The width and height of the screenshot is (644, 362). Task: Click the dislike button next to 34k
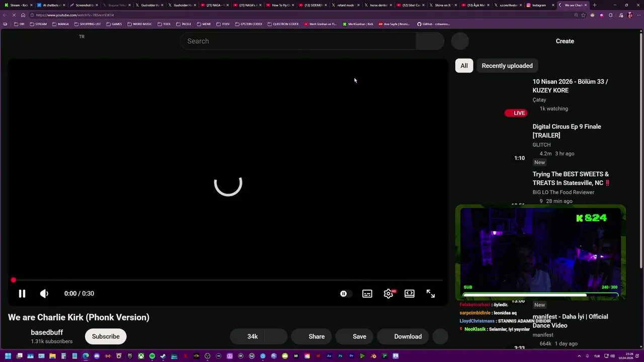pos(276,336)
